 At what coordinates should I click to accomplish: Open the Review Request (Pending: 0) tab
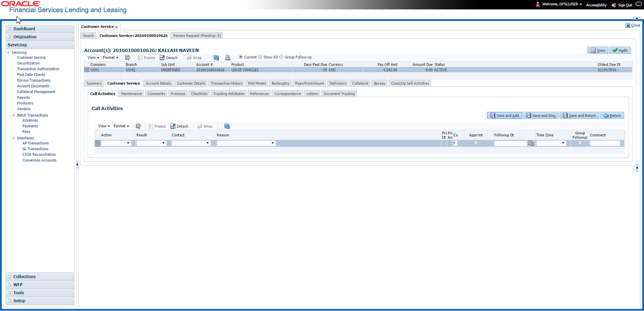coord(197,36)
